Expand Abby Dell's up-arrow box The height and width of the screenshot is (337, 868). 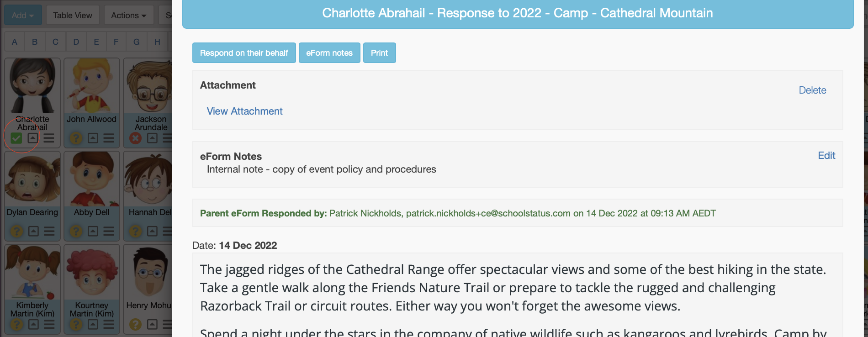(93, 231)
